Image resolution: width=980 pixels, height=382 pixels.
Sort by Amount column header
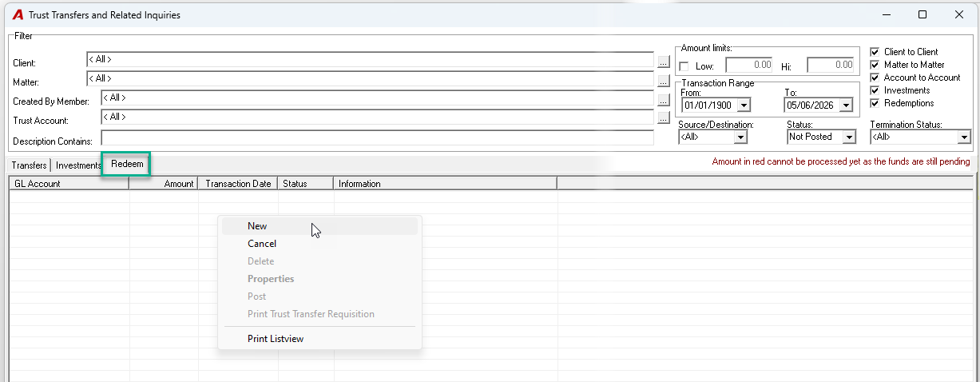164,184
